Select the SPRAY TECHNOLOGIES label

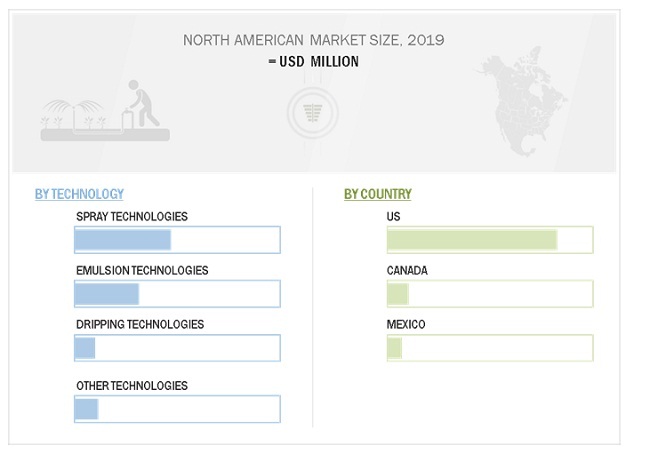click(131, 216)
